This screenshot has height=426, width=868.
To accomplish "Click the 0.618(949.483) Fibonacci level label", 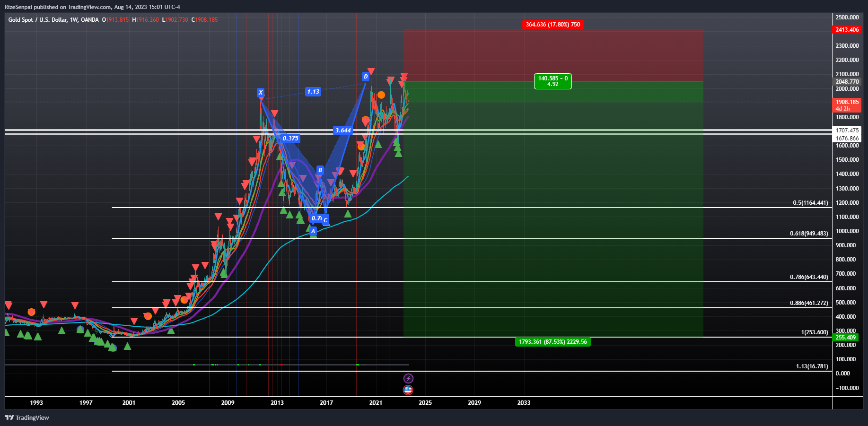I will pos(809,234).
